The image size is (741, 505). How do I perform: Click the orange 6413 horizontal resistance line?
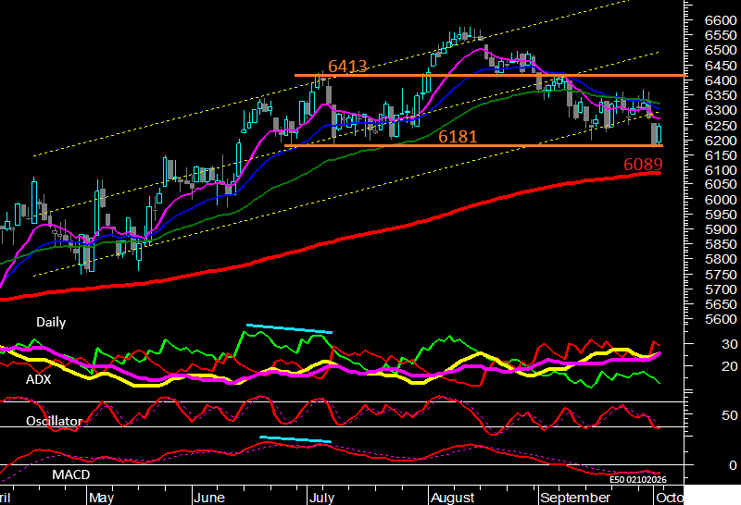pos(490,76)
